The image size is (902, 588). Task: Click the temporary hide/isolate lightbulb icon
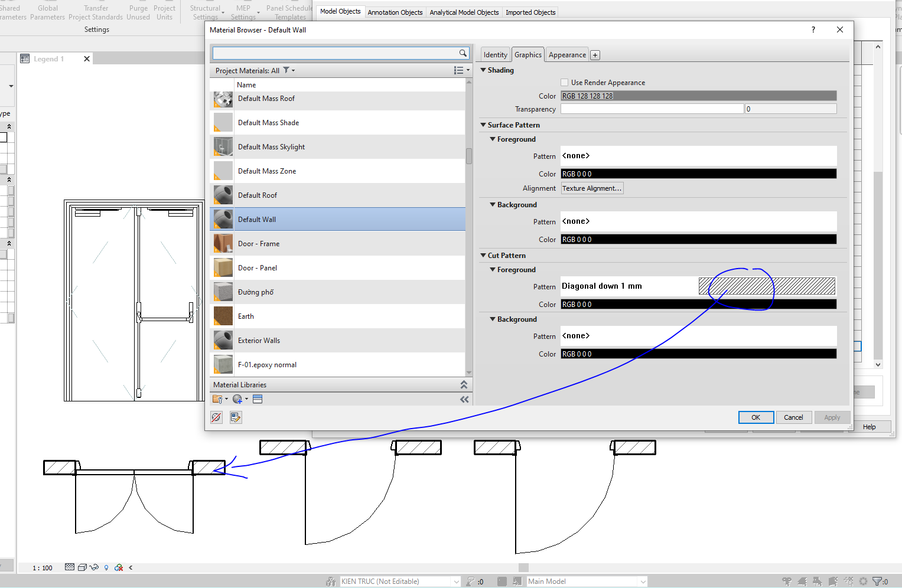[106, 567]
